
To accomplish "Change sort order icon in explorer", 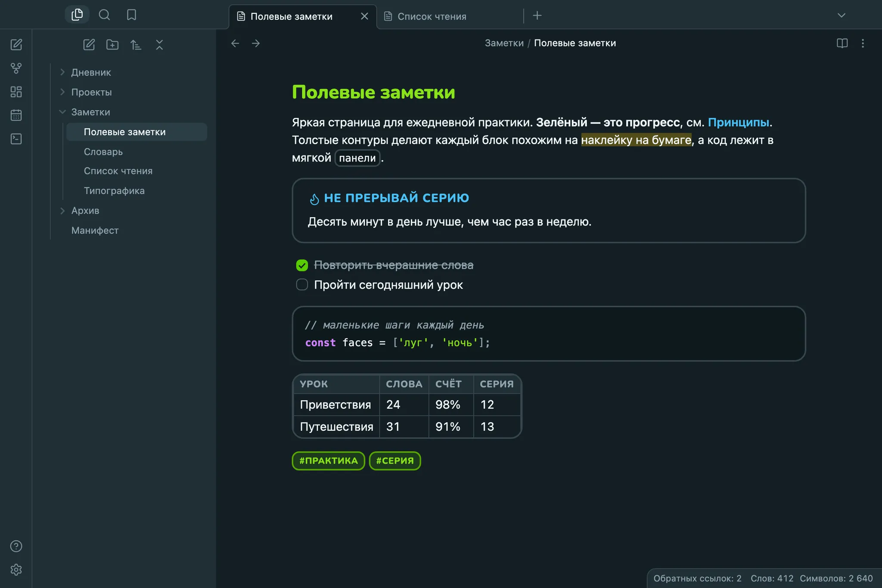I will click(x=136, y=45).
